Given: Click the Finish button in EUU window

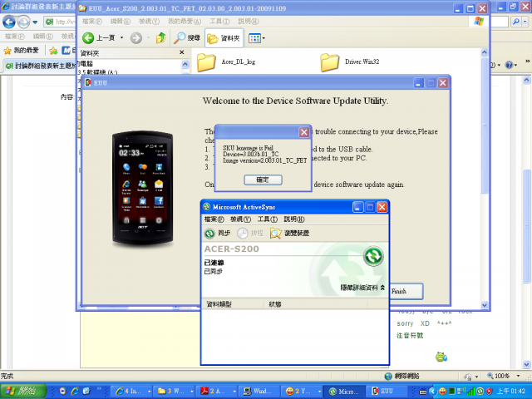Looking at the screenshot, I should 406,291.
